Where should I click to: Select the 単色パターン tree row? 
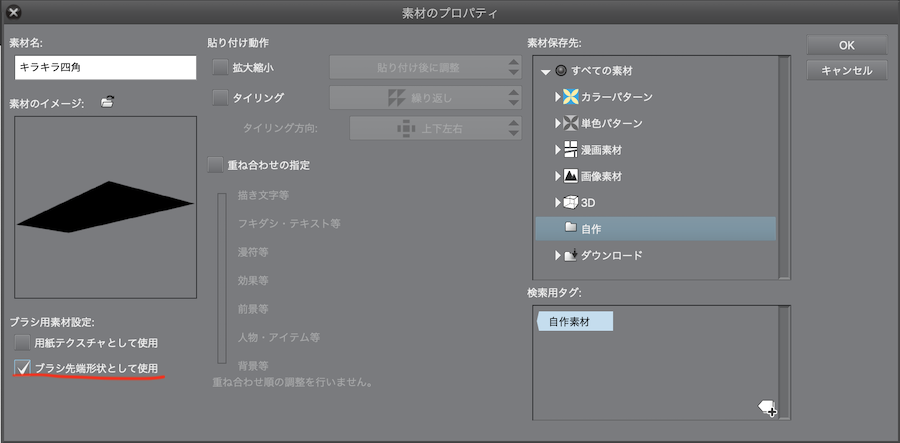coord(655,123)
